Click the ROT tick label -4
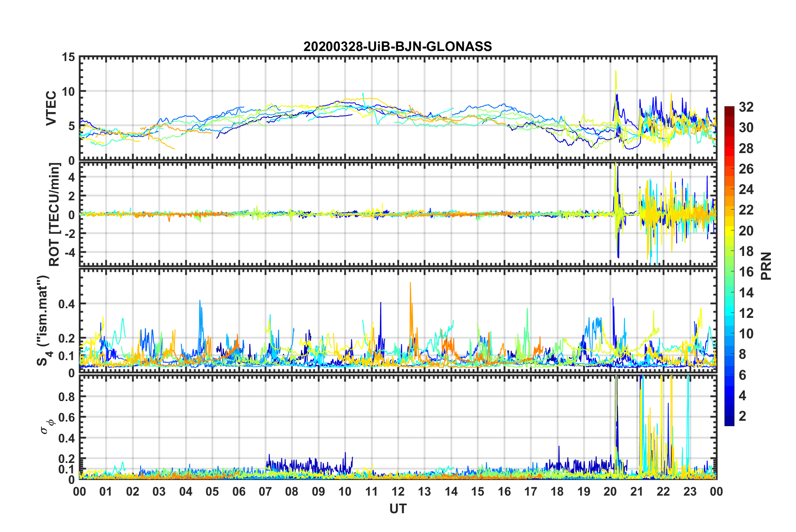Viewport: 796px width, 532px height. (x=70, y=253)
